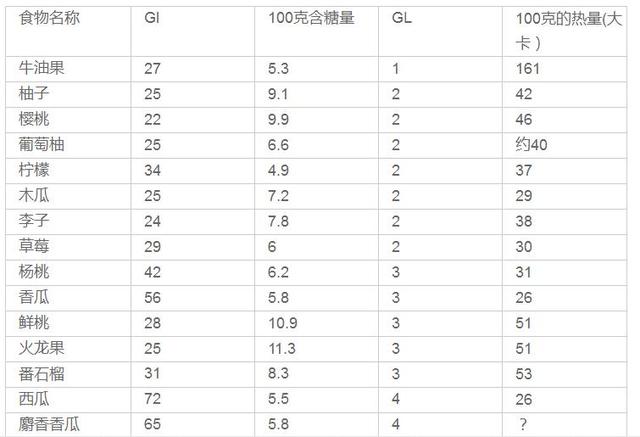Viewport: 640px width, 437px height.
Task: Click the question mark cell for 麝香香瓜
Action: (x=521, y=424)
